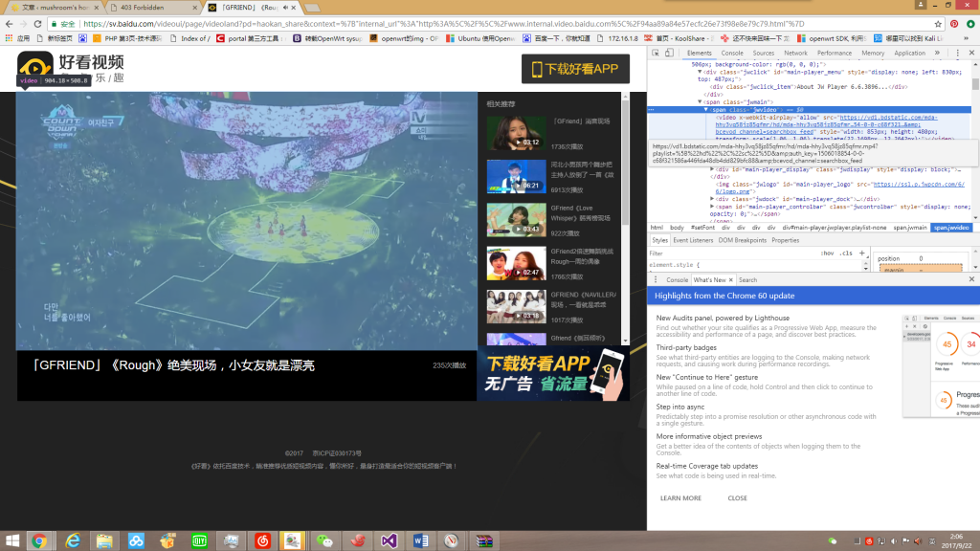Go back with the browser Back button
The width and height of the screenshot is (980, 551).
click(x=9, y=24)
